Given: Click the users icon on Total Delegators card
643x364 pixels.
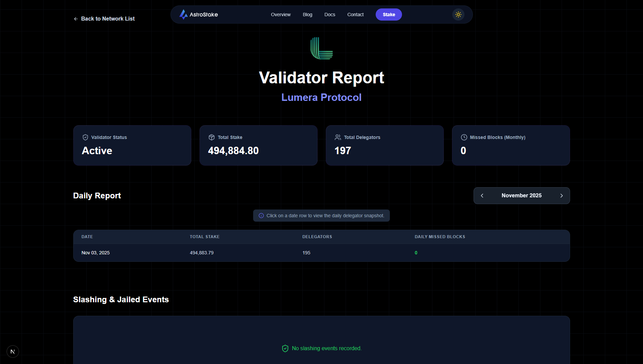Looking at the screenshot, I should [338, 137].
